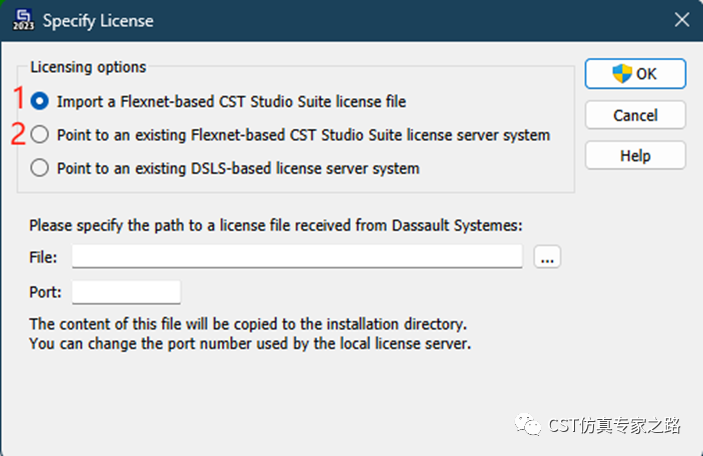Enable the DSLS-based license server option
703x456 pixels.
[40, 168]
